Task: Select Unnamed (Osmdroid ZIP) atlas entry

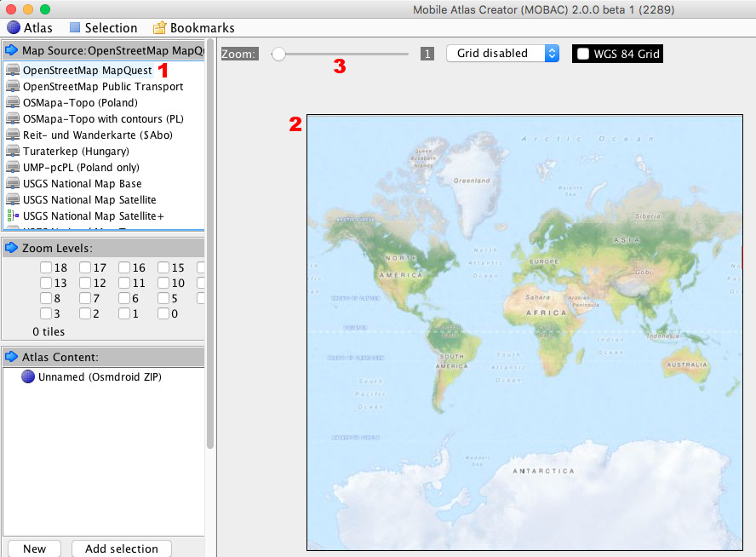Action: 100,376
